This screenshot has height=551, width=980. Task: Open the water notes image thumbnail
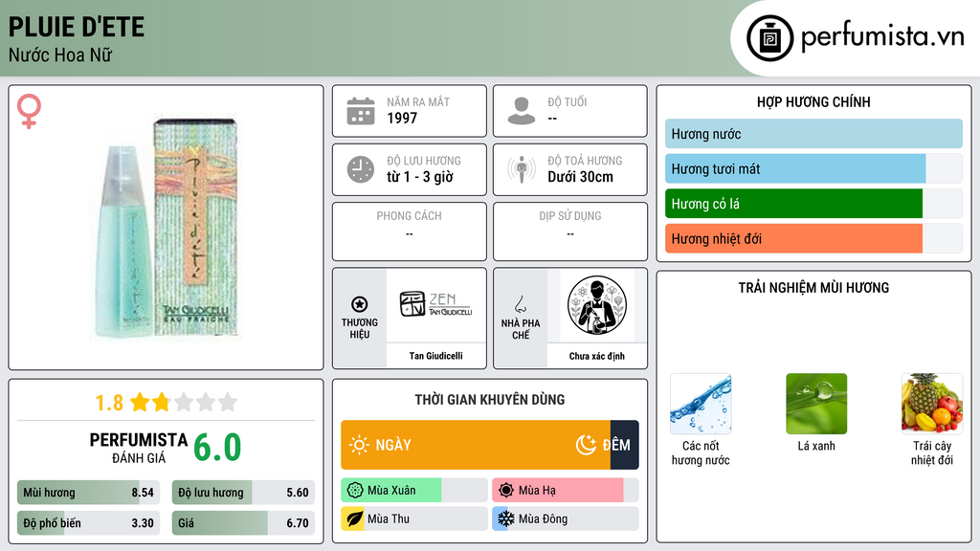point(701,405)
